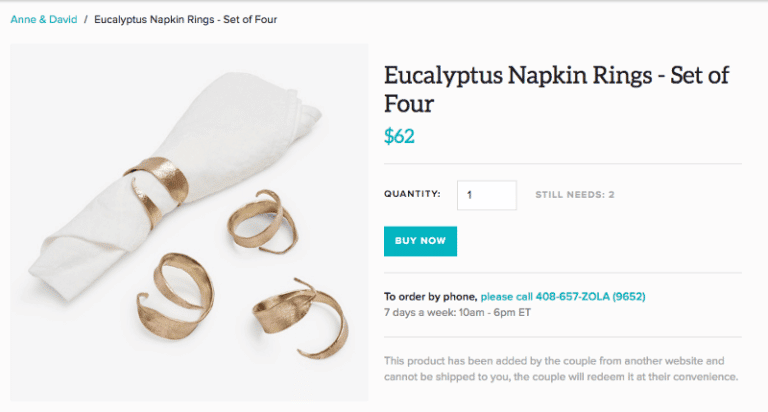Click the 7 days a week hours text
Image resolution: width=768 pixels, height=412 pixels.
[457, 312]
